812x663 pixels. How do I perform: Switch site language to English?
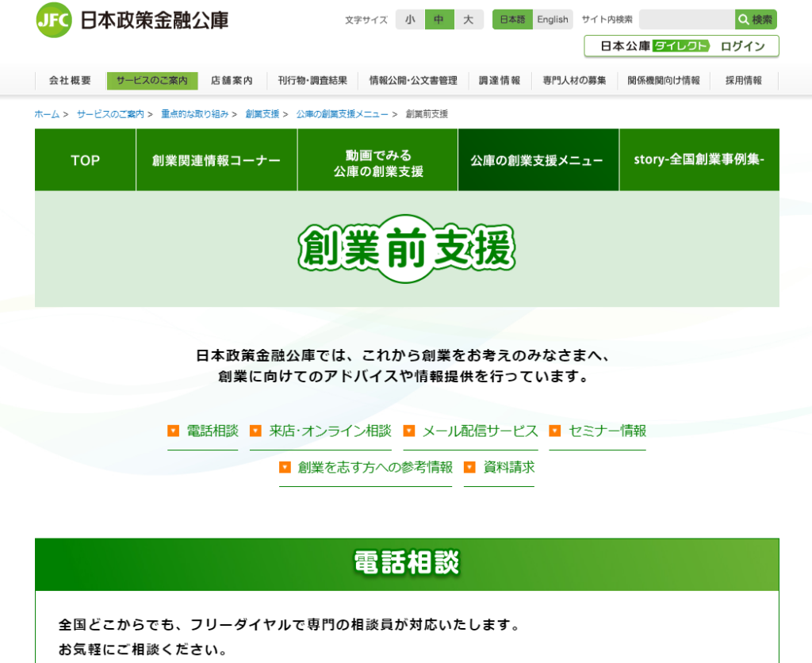coord(552,20)
